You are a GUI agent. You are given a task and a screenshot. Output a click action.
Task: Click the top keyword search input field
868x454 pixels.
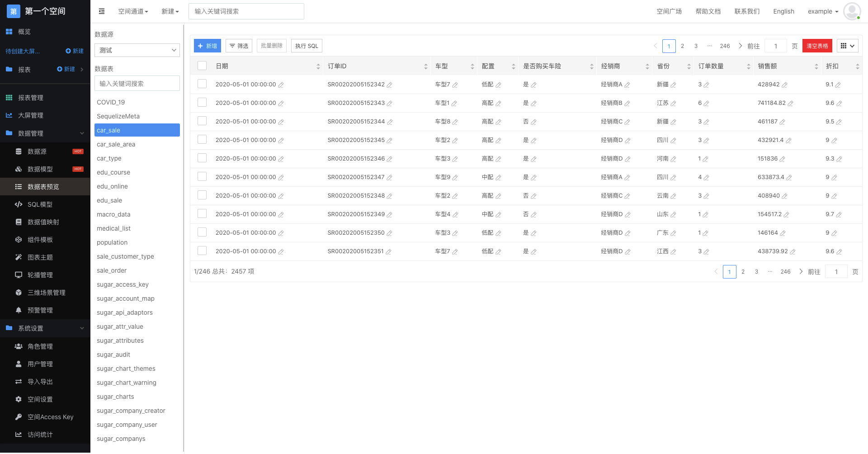click(246, 11)
